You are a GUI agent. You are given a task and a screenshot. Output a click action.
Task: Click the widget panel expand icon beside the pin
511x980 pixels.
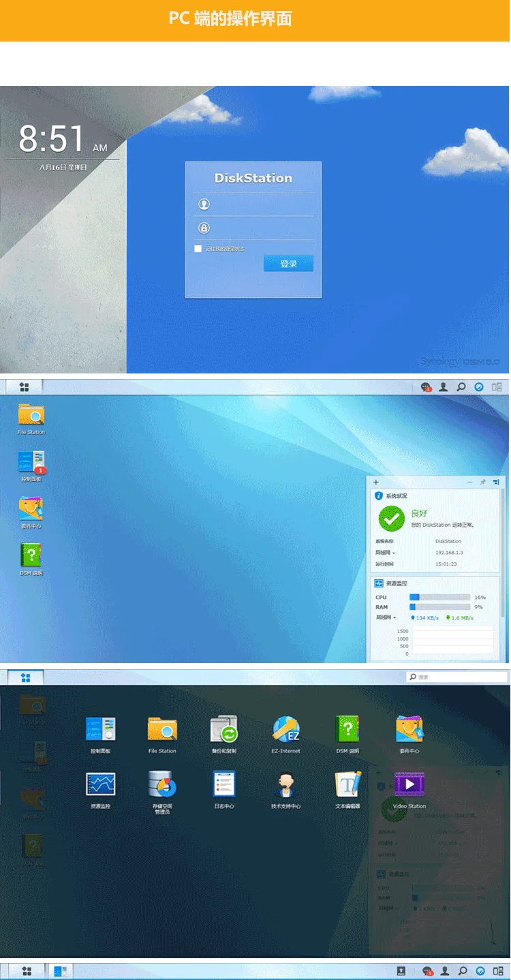point(496,482)
